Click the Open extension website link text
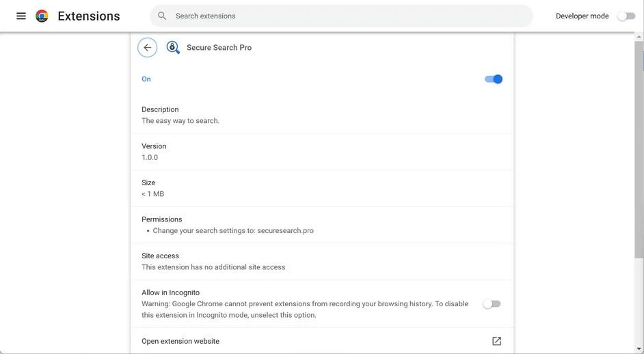 point(180,341)
